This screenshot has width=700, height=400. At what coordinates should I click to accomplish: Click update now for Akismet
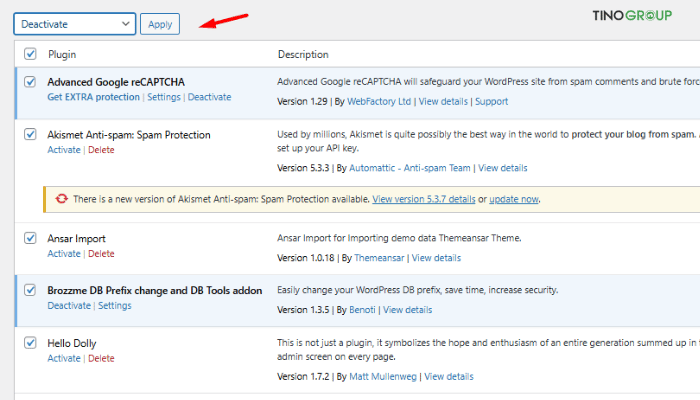click(x=514, y=199)
